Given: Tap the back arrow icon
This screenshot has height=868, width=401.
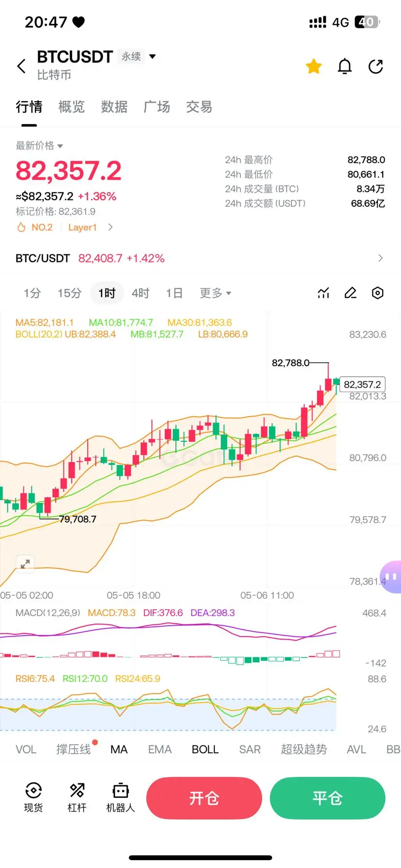Looking at the screenshot, I should tap(21, 66).
